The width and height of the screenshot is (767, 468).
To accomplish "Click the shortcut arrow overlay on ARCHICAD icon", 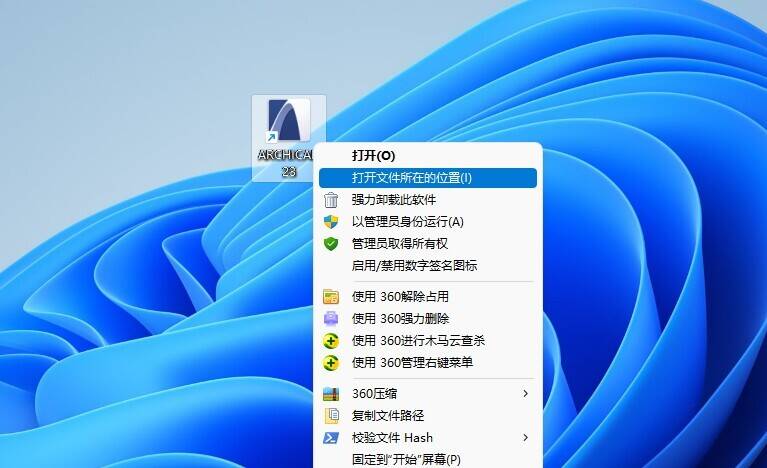I will click(270, 138).
